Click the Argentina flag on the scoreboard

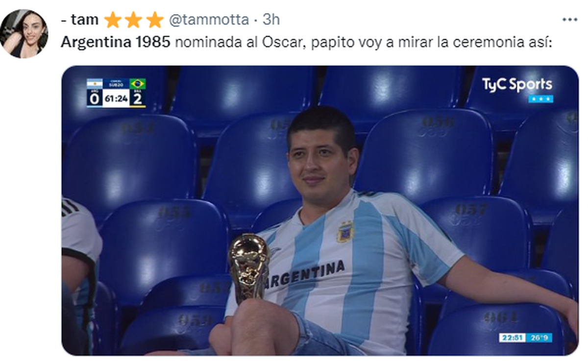tap(95, 84)
